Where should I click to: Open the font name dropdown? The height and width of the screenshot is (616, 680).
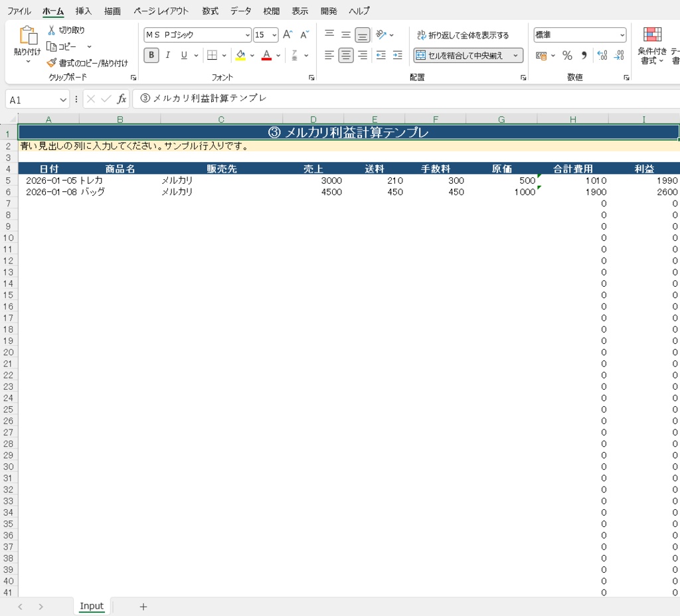point(247,35)
